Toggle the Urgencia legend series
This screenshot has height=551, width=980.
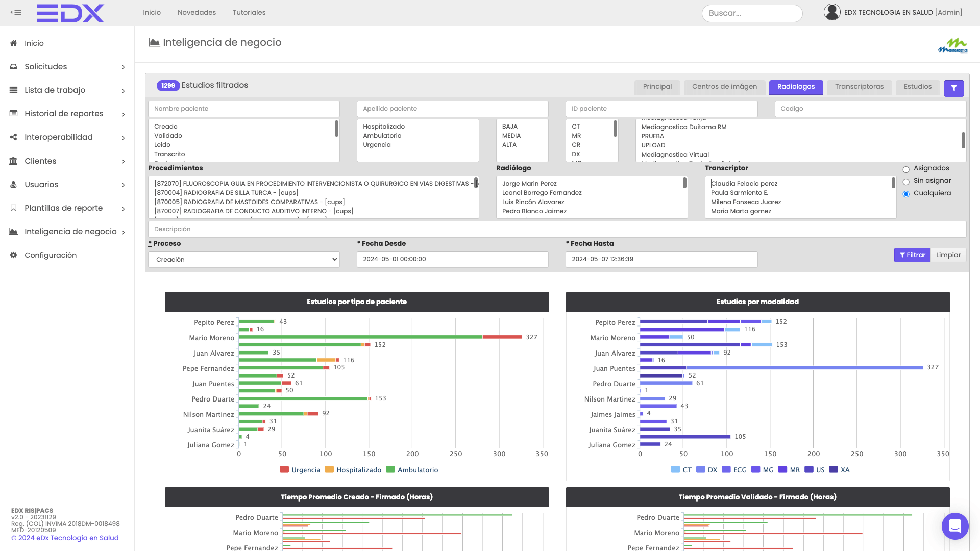(300, 470)
